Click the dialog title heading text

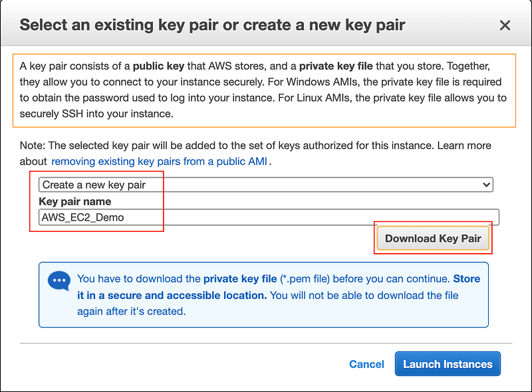coord(212,26)
